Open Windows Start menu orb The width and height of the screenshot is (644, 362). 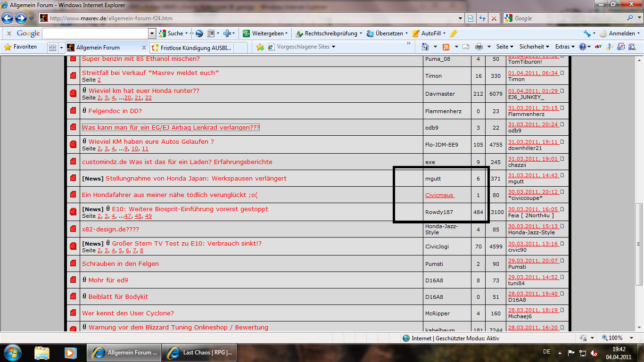coord(12,353)
